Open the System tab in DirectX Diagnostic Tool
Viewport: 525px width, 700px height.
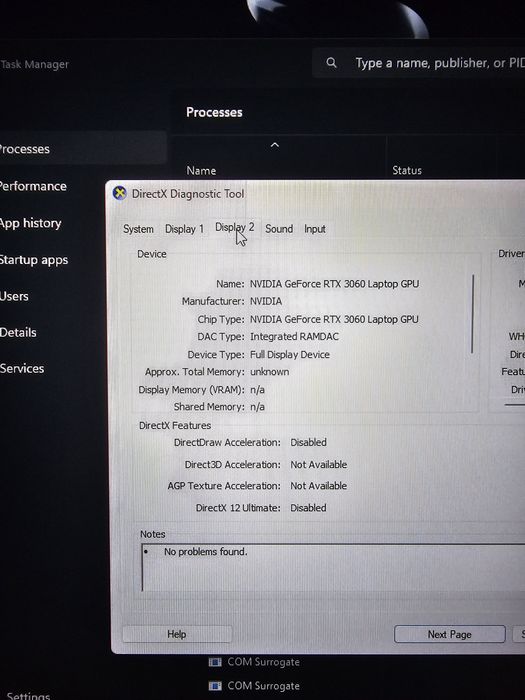(138, 229)
